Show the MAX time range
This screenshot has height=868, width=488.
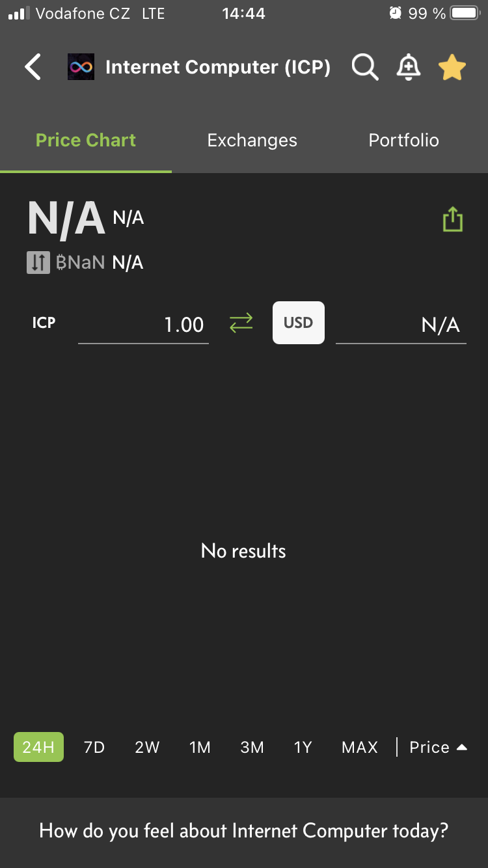[360, 747]
